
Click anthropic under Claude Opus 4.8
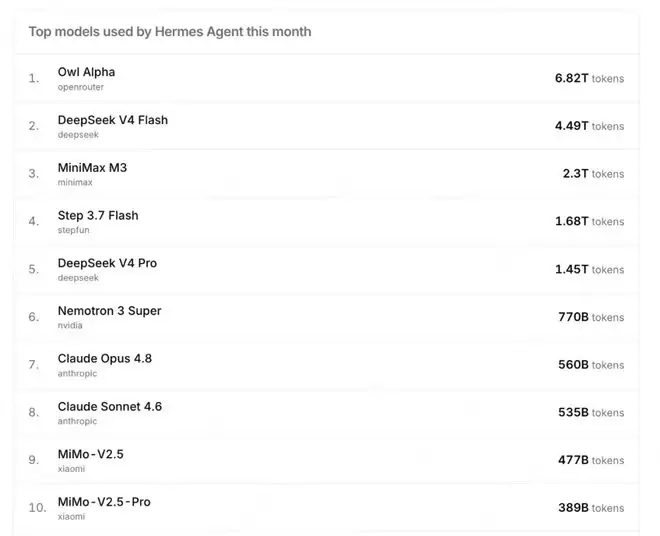click(x=77, y=373)
